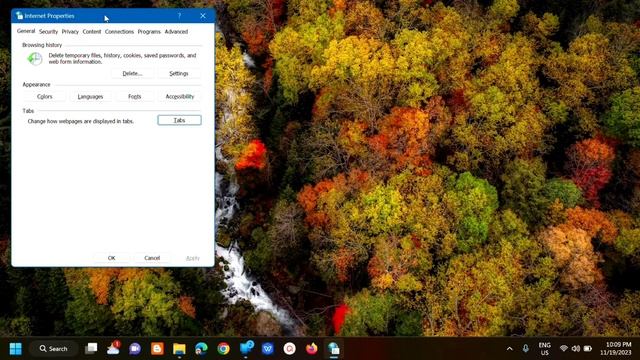
Task: Switch to the Programs tab
Action: [x=149, y=31]
